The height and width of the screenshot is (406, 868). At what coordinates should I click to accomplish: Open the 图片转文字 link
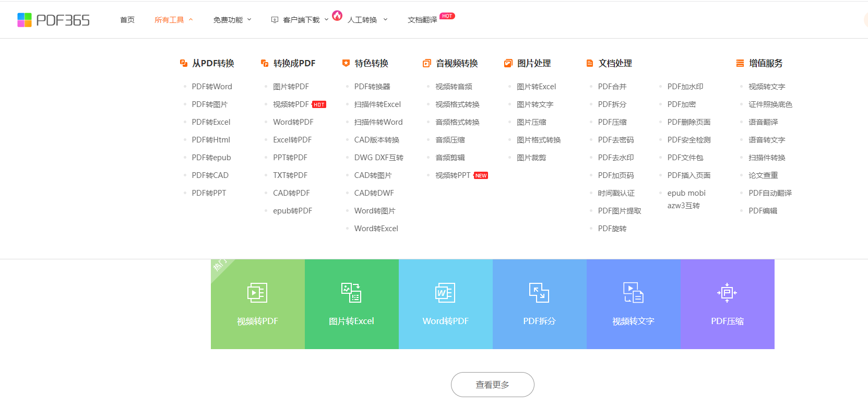[535, 104]
